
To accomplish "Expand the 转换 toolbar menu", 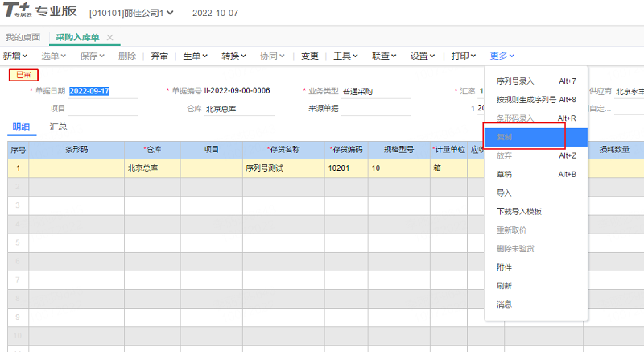I will [233, 56].
